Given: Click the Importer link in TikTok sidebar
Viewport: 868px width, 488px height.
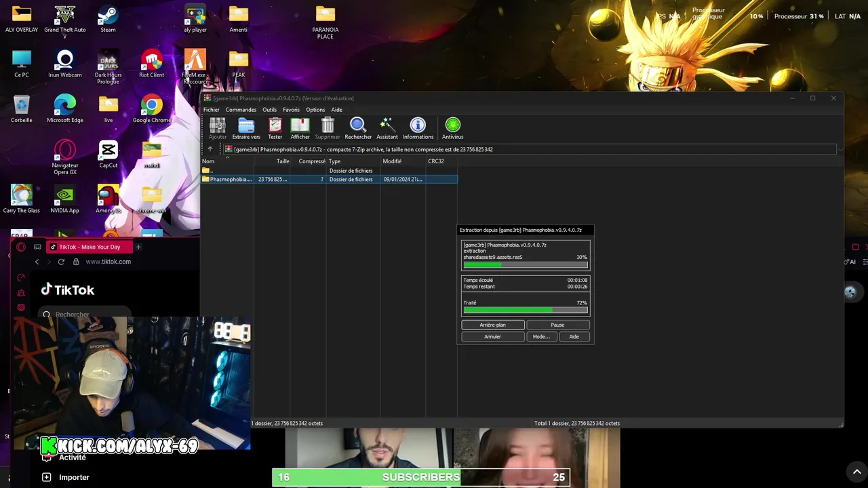Looking at the screenshot, I should coord(74,477).
